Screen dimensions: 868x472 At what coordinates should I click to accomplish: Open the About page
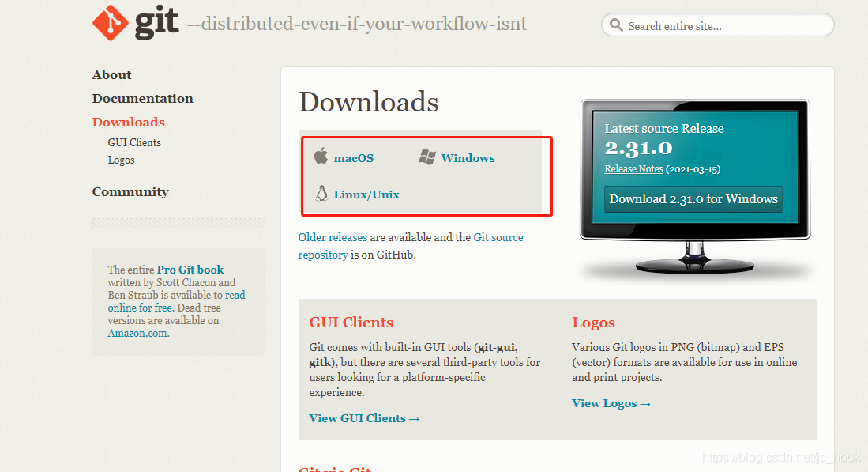(111, 75)
